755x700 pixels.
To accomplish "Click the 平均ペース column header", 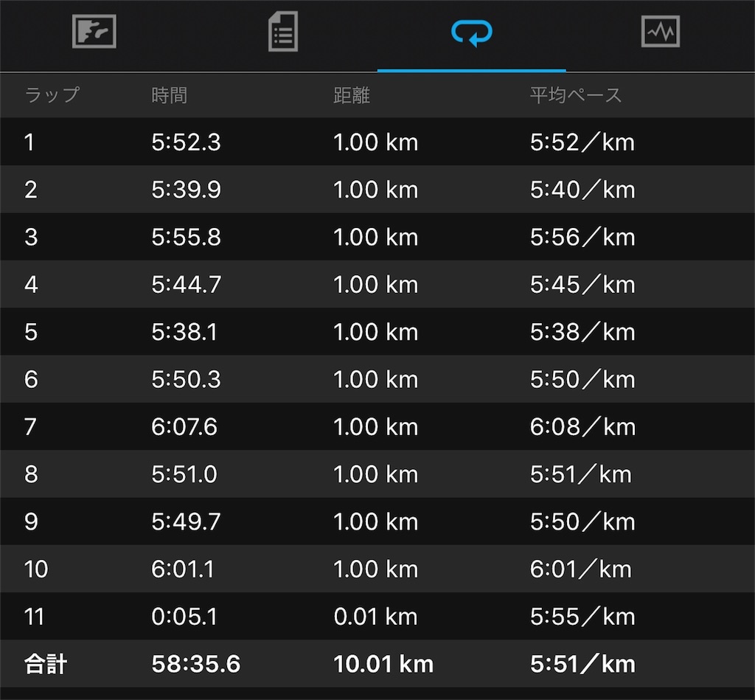I will tap(575, 95).
